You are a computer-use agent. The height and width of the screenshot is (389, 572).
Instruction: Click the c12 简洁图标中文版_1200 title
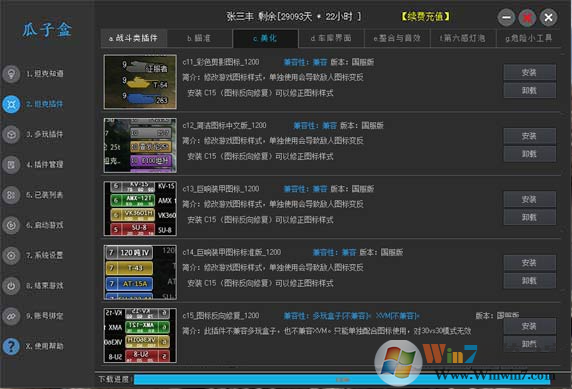coord(224,126)
